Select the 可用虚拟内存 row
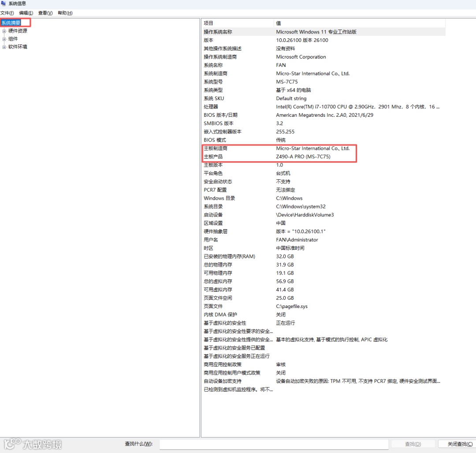476x453 pixels. coord(324,290)
